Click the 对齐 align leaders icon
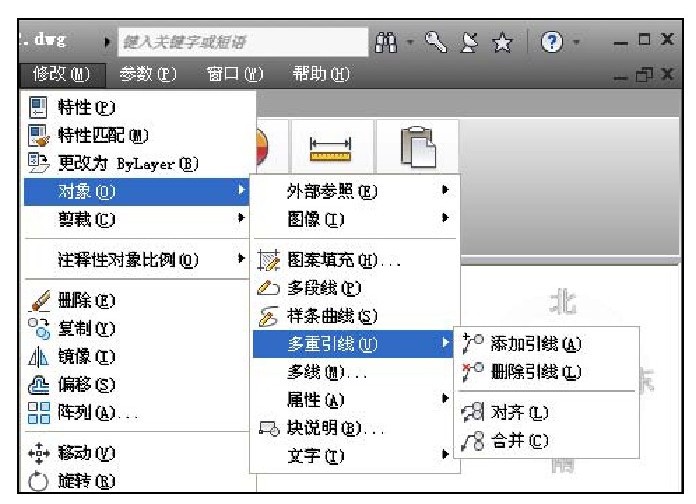Viewport: 696px width, 504px height. click(x=472, y=413)
